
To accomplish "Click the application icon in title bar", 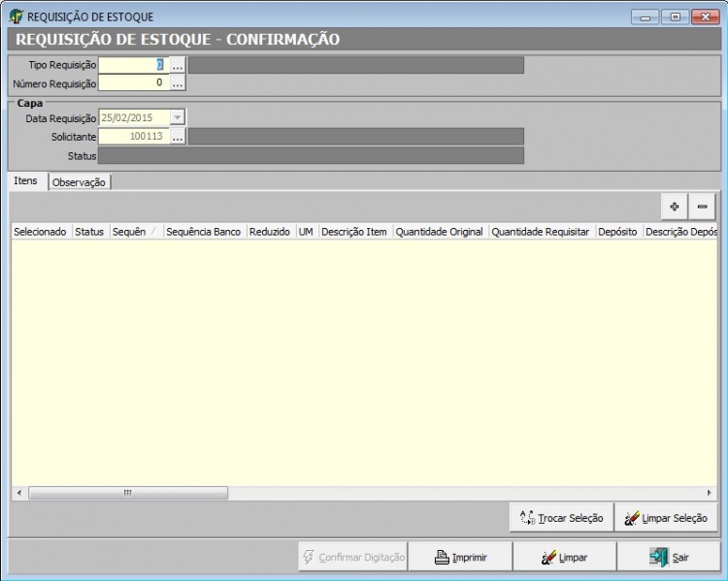I will pyautogui.click(x=16, y=16).
